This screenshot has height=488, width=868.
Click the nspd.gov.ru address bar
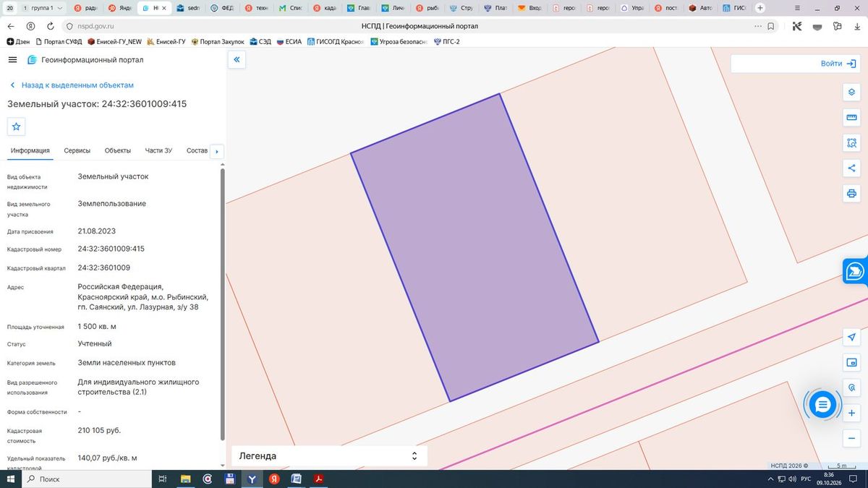tap(95, 26)
